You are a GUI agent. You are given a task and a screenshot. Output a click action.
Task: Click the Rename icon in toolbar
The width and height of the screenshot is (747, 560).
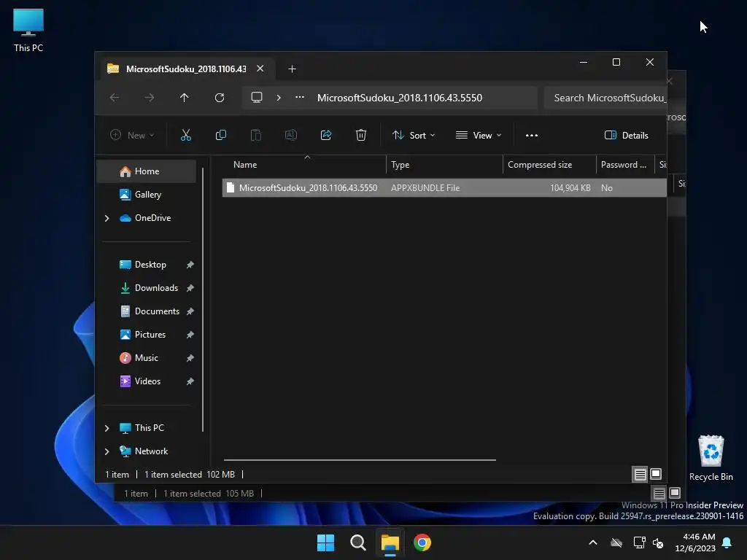[x=290, y=135]
